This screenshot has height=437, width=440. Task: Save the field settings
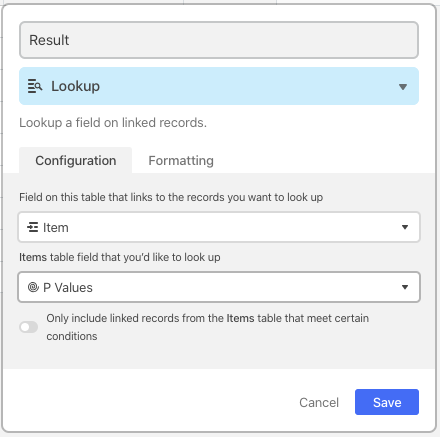click(x=387, y=402)
